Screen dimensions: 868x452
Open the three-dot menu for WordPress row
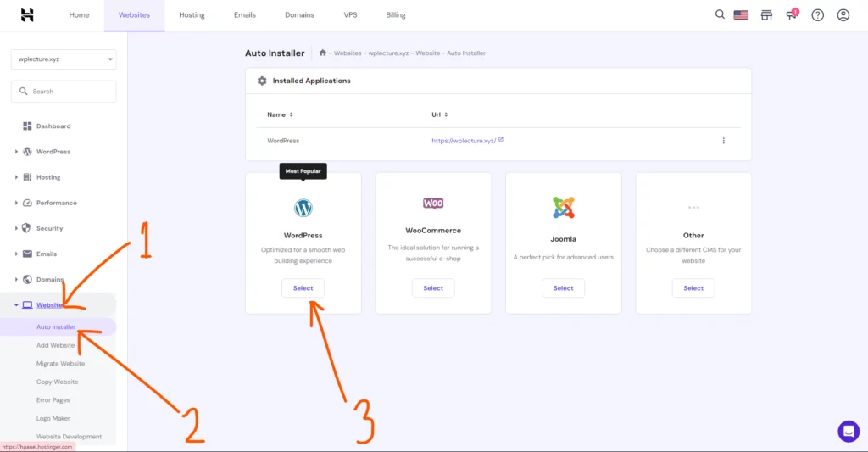[x=724, y=141]
